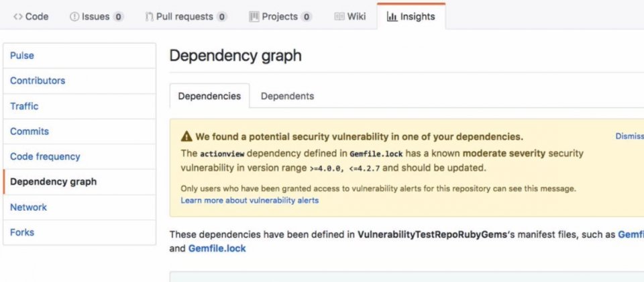The width and height of the screenshot is (644, 282).
Task: Switch to the Dependents tab
Action: click(x=288, y=96)
